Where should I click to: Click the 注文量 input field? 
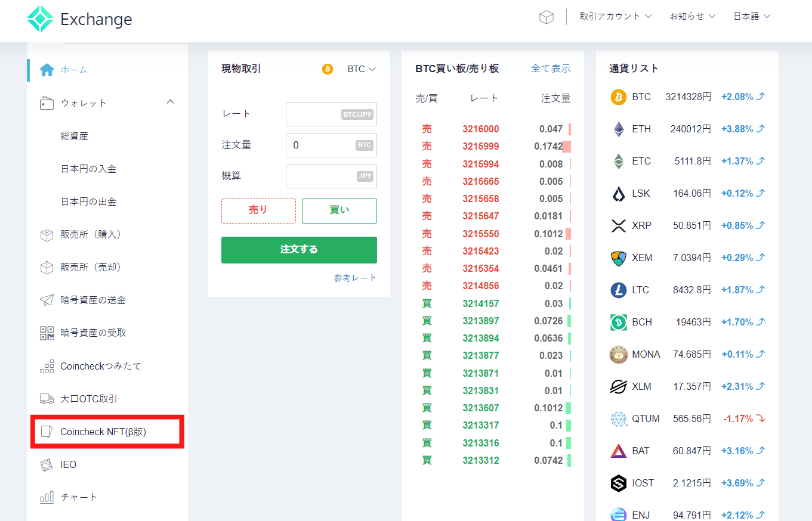pos(331,145)
